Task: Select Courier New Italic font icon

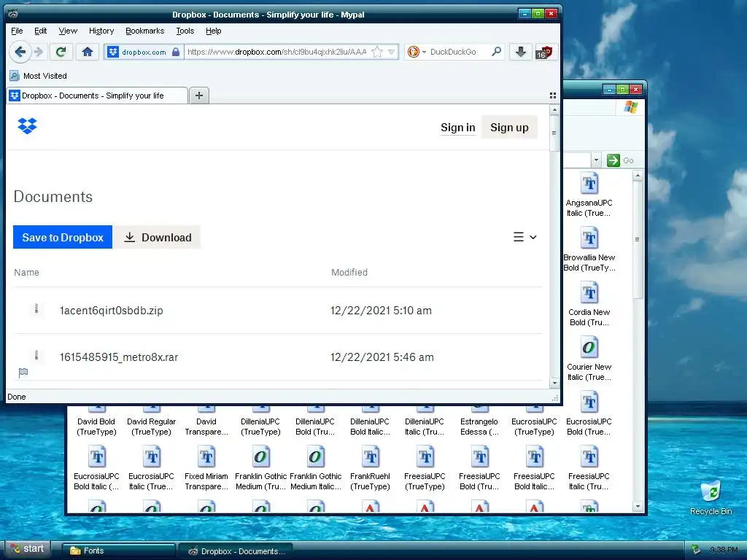Action: click(589, 346)
